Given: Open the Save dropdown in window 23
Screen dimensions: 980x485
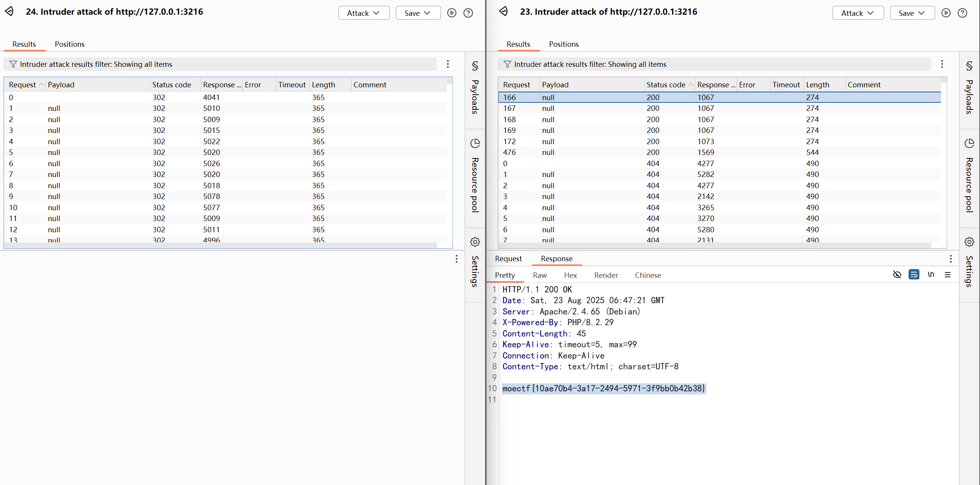Looking at the screenshot, I should point(912,13).
